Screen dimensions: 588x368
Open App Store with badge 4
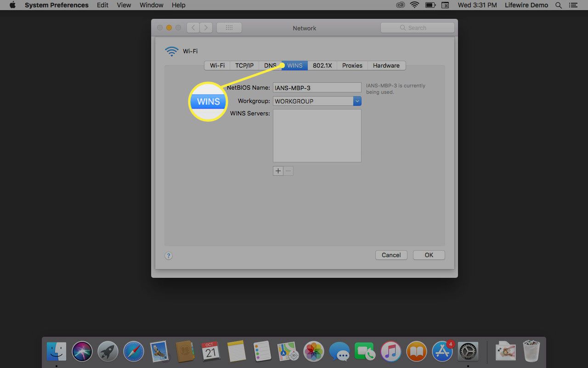click(442, 352)
